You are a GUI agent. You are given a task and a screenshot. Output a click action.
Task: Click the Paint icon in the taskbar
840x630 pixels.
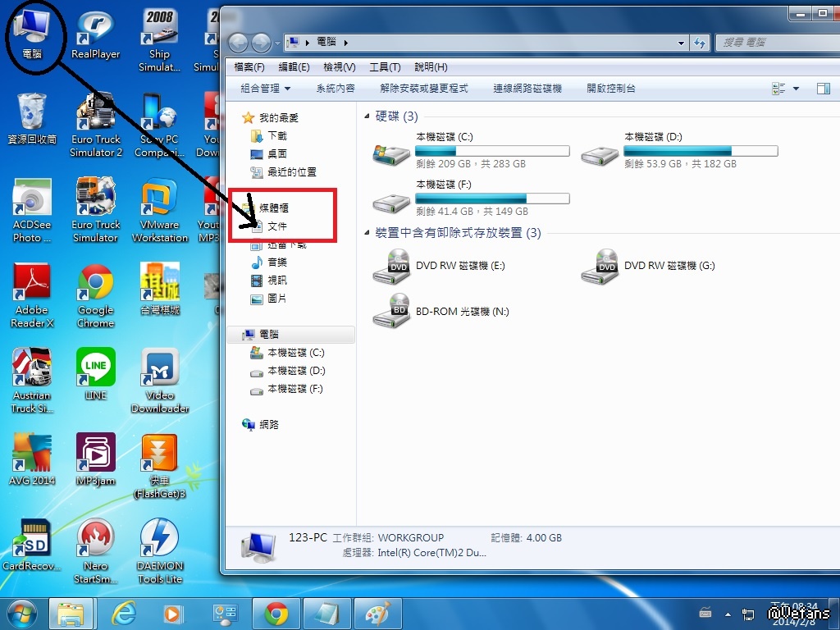[377, 614]
